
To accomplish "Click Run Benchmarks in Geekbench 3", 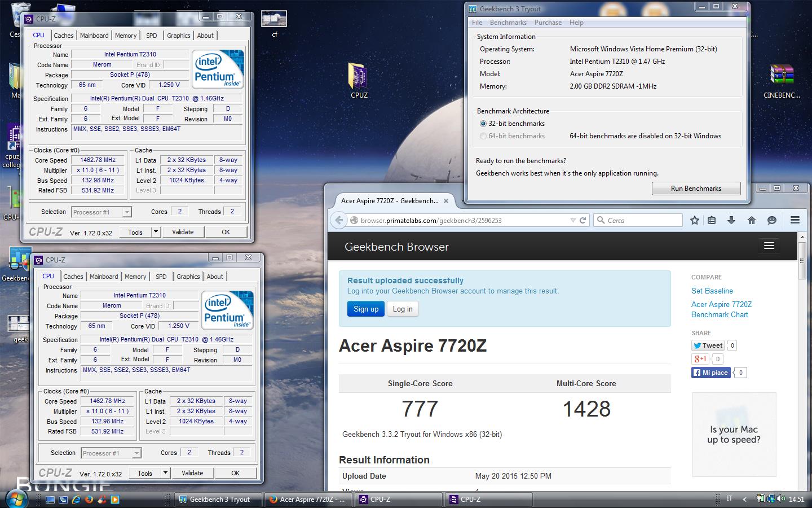I will 696,189.
